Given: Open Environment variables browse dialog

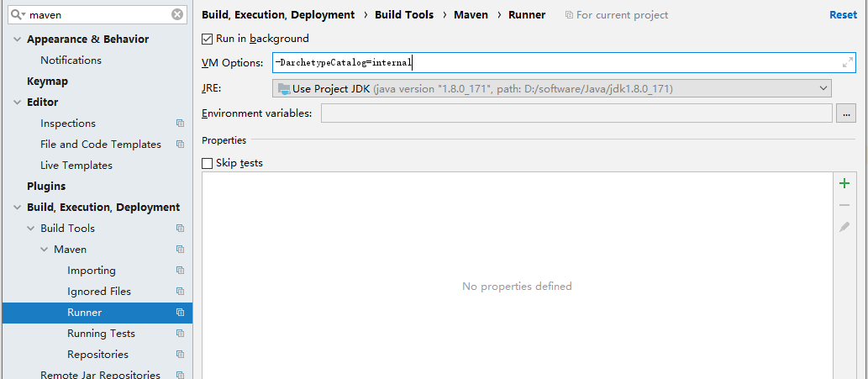Looking at the screenshot, I should pyautogui.click(x=846, y=113).
